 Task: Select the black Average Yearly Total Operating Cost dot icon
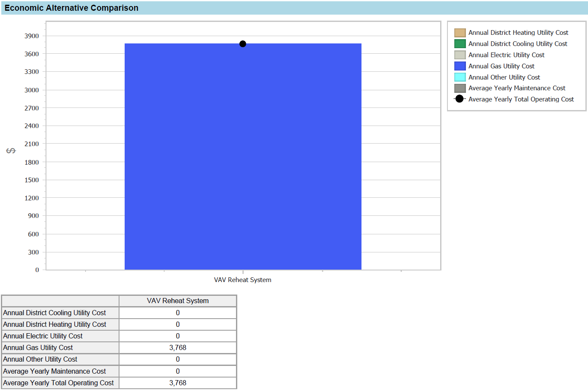click(x=459, y=98)
